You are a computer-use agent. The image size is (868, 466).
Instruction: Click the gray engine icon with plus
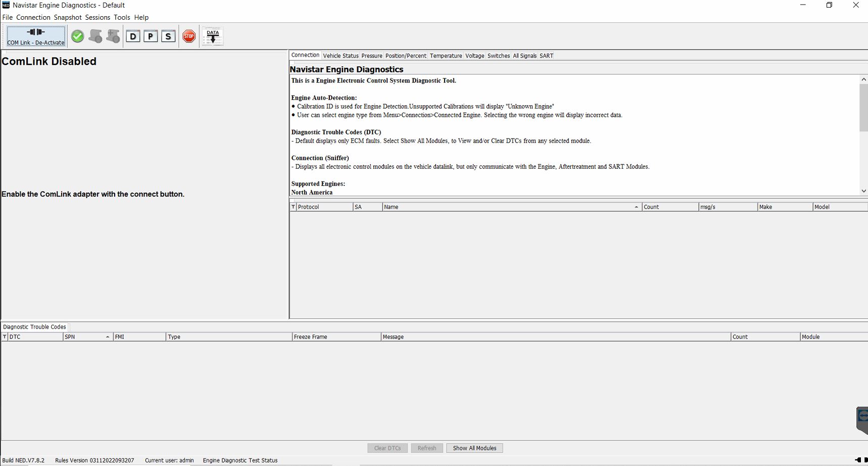point(113,36)
